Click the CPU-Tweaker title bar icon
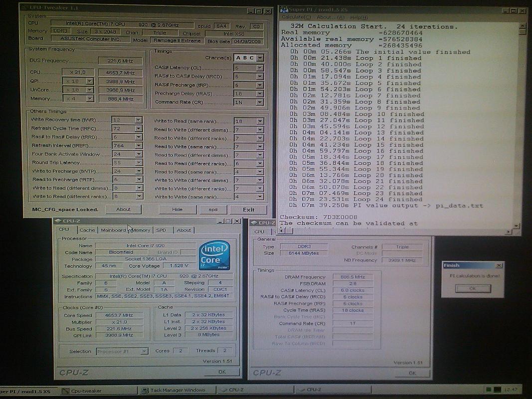The height and width of the screenshot is (399, 532). pos(24,7)
